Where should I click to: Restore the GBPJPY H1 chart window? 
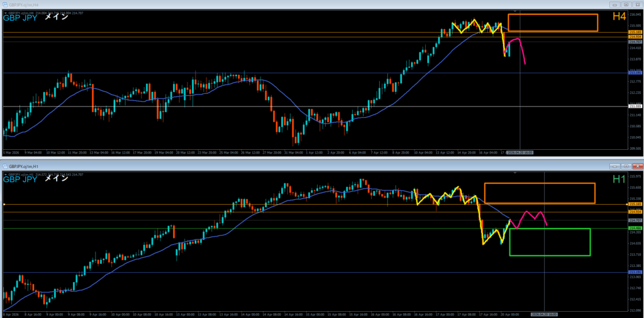tap(626, 166)
